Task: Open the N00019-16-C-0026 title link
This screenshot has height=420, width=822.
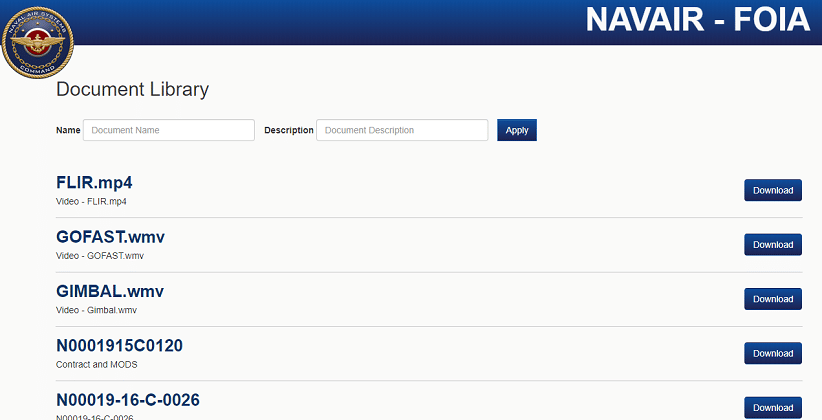Action: 128,400
